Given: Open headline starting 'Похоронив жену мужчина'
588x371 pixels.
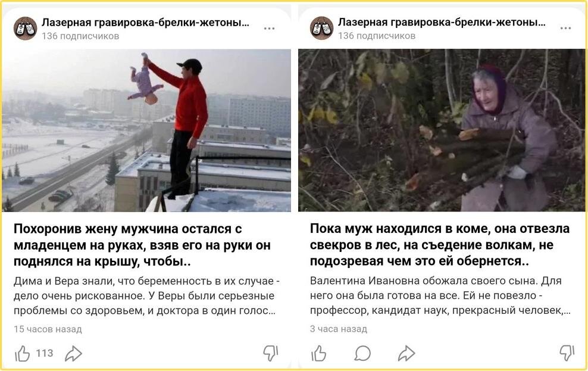Looking at the screenshot, I should point(142,245).
